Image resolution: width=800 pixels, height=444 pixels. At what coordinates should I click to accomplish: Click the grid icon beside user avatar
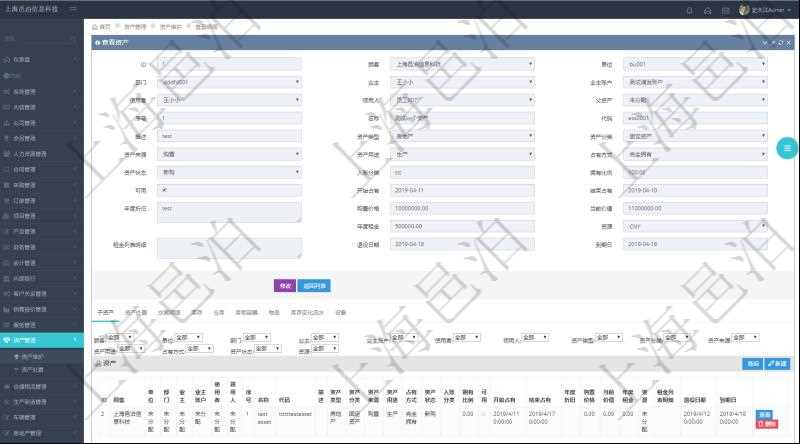726,9
